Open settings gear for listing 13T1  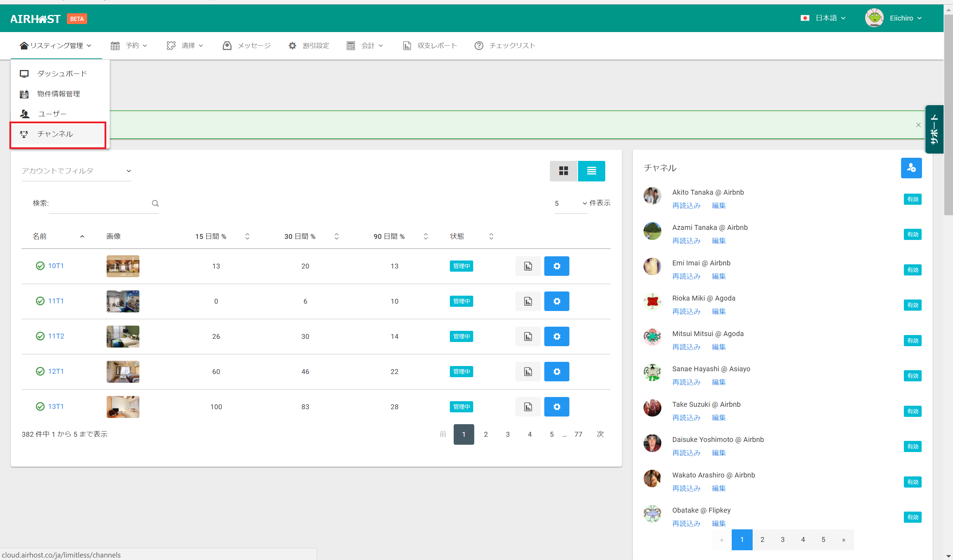pyautogui.click(x=556, y=406)
